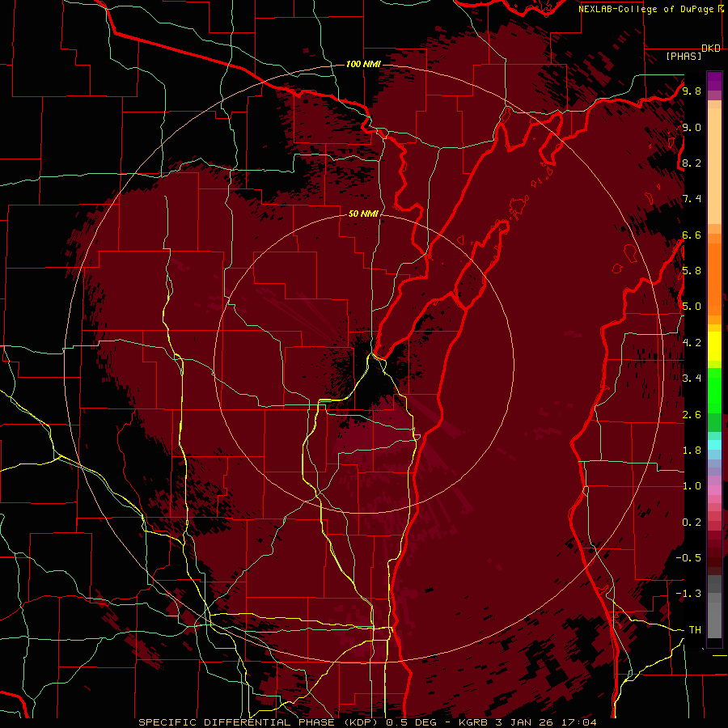Click the "100 NMI" range ring label
Viewport: 728px width, 728px height.
click(363, 64)
